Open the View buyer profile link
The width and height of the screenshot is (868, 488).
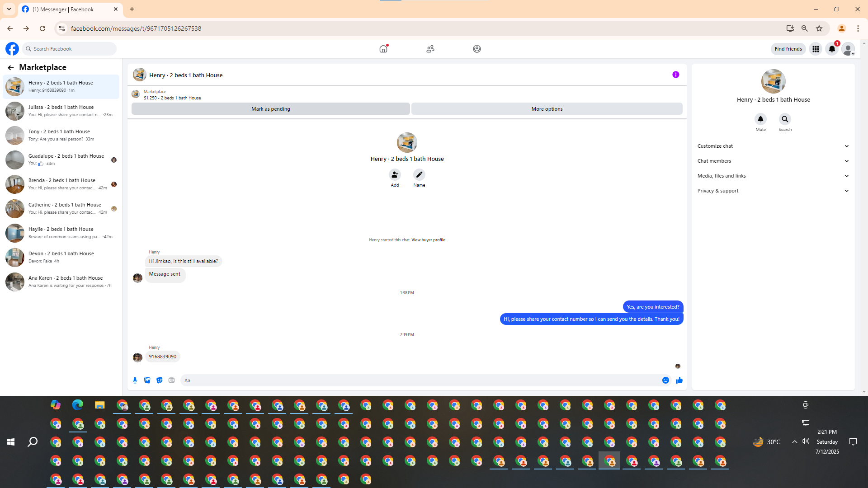pos(428,240)
